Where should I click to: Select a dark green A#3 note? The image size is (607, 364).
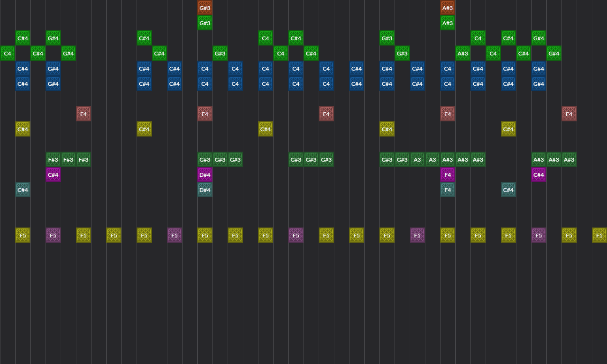(538, 159)
